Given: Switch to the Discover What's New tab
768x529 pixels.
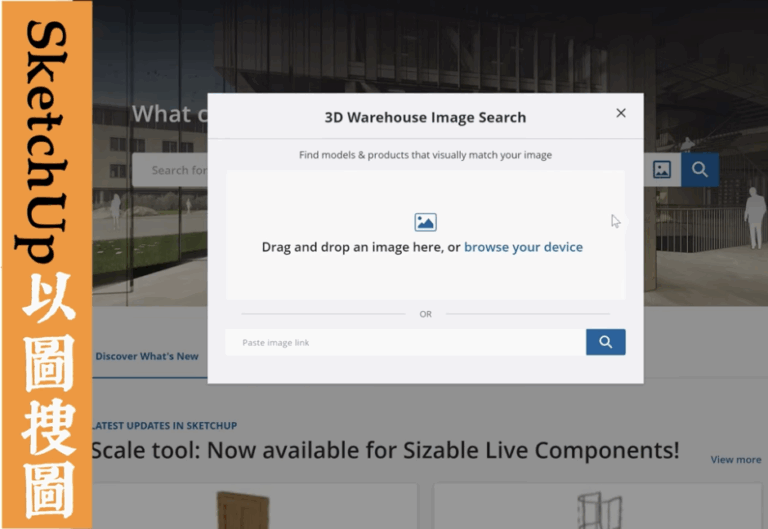Looking at the screenshot, I should [x=147, y=357].
